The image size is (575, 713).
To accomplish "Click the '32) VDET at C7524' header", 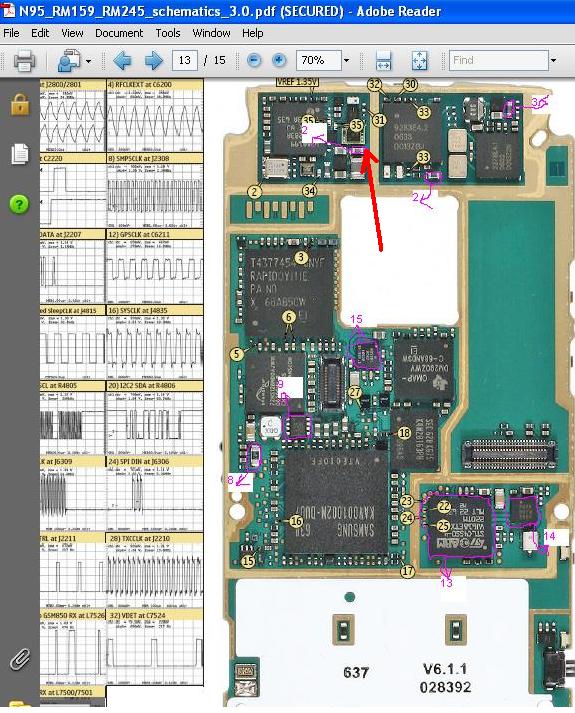I will click(x=155, y=615).
